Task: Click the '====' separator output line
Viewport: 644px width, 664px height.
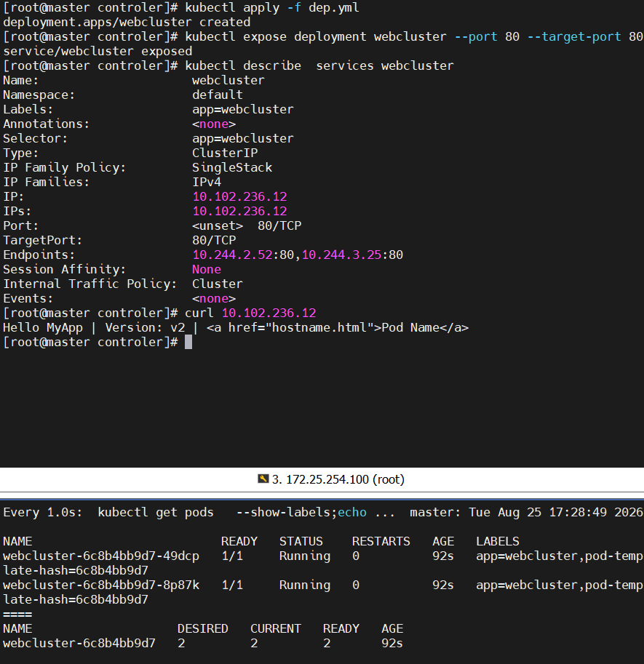Action: 17,614
